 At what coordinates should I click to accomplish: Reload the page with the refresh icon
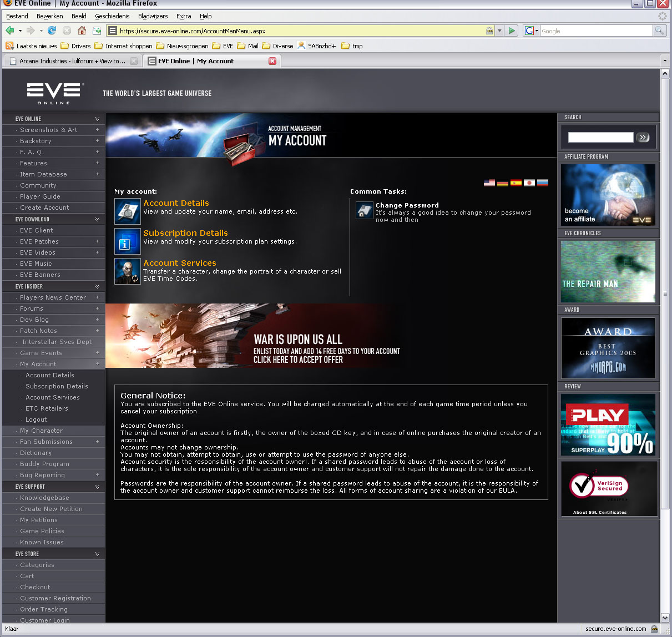[52, 31]
